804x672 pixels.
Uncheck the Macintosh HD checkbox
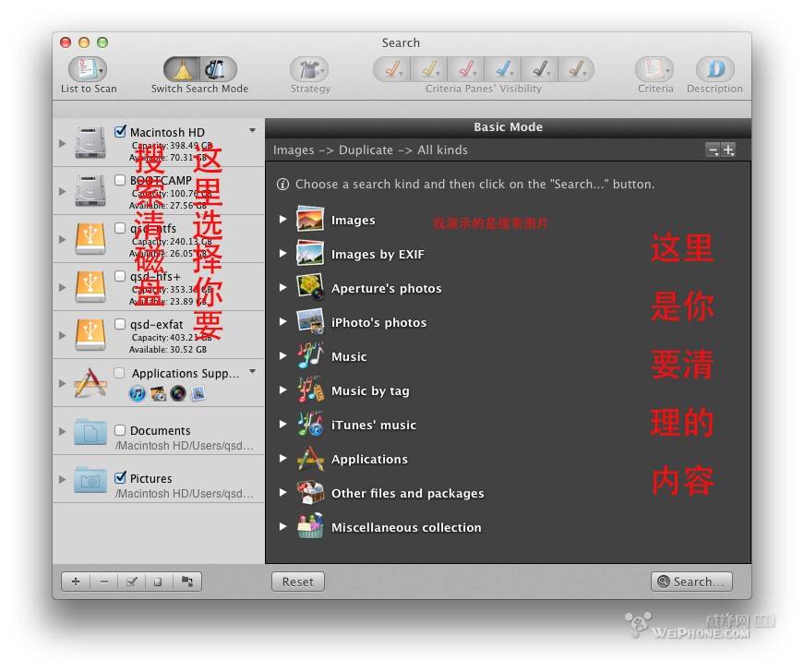tap(120, 132)
